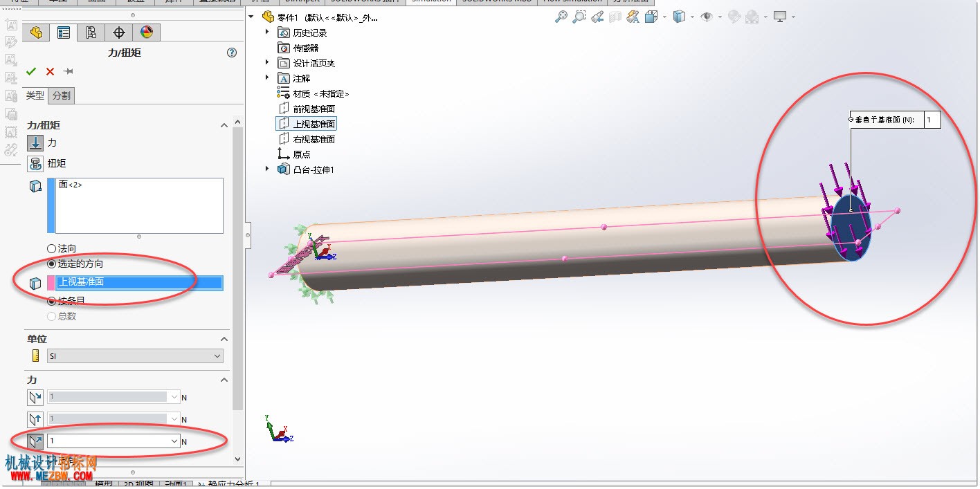This screenshot has height=489, width=980.
Task: Select the 力 (force) type icon
Action: coord(35,143)
